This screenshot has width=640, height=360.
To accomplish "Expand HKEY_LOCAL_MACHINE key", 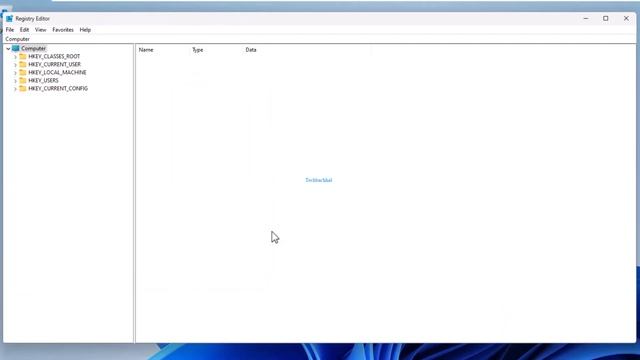I will [16, 73].
